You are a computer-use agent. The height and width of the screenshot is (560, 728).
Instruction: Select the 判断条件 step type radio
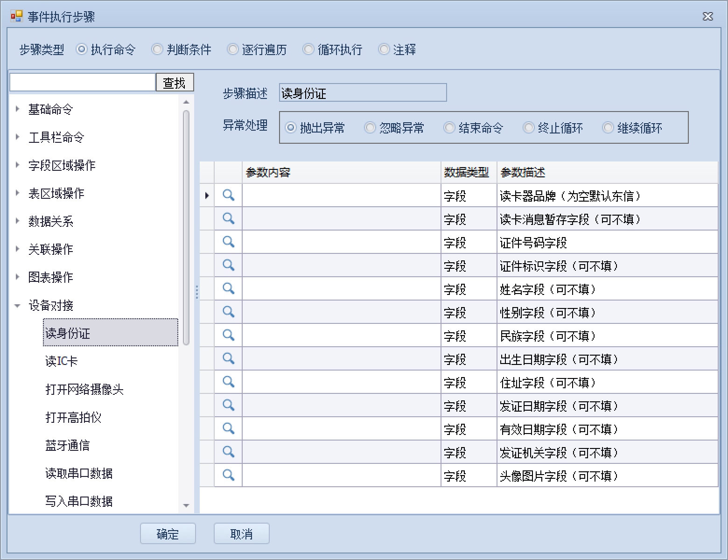(157, 49)
